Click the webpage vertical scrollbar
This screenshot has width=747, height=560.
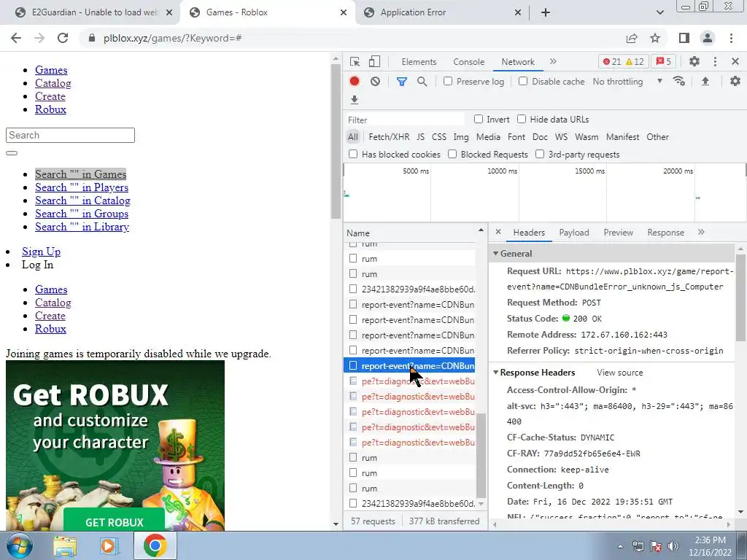[336, 141]
